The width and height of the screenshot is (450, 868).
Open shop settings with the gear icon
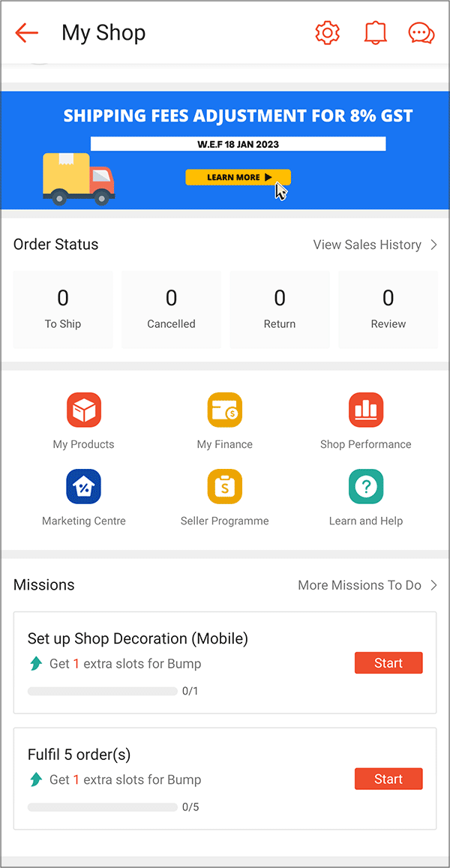point(327,32)
